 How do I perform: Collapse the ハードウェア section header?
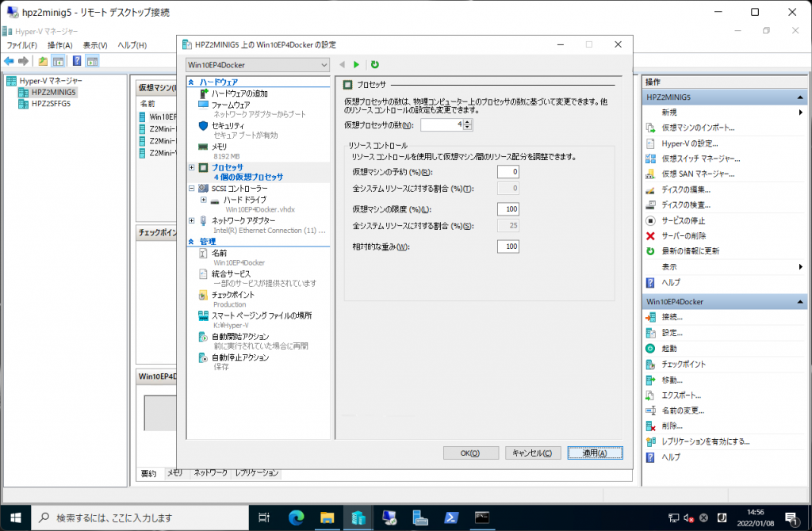(x=191, y=82)
